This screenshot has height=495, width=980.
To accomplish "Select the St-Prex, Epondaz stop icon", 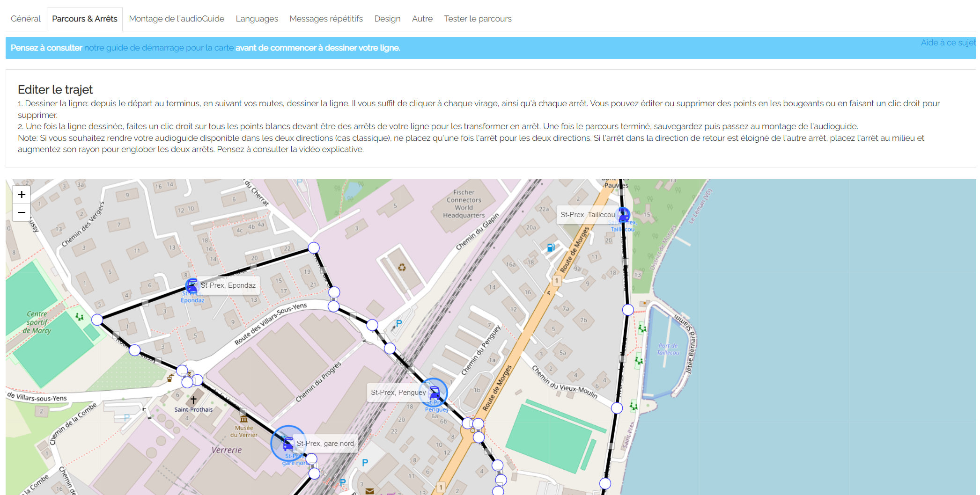I will [x=192, y=285].
